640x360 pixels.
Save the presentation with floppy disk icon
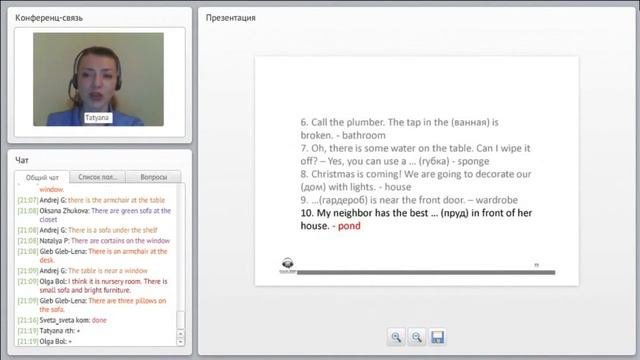(x=437, y=337)
